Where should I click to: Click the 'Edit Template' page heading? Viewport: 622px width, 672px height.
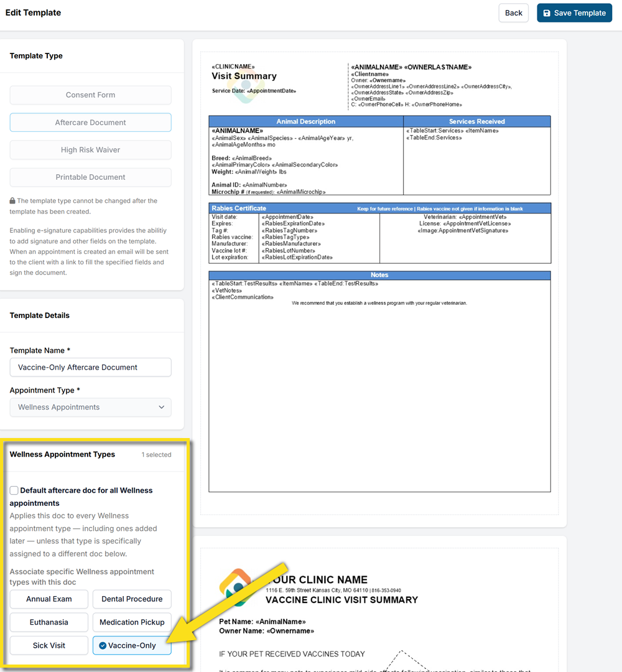pyautogui.click(x=33, y=13)
